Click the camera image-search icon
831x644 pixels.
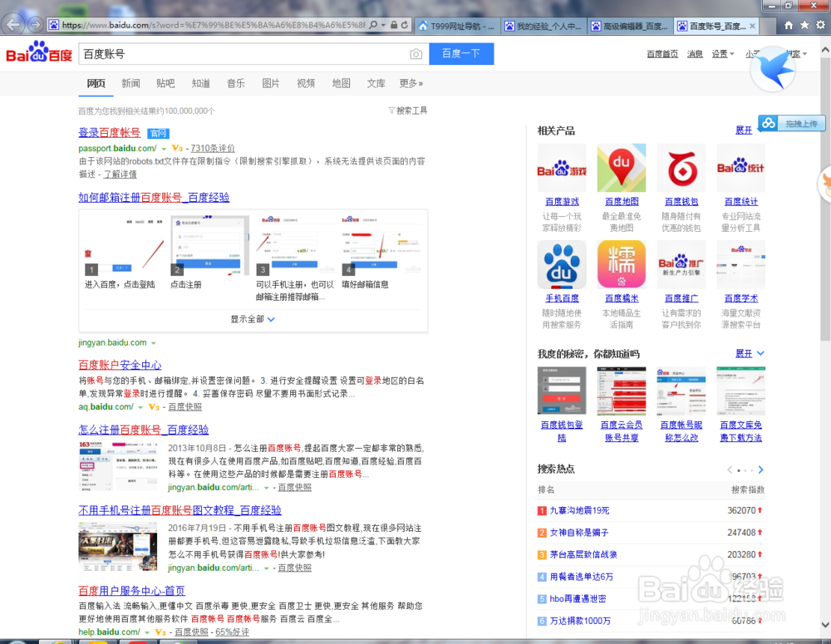(x=416, y=54)
